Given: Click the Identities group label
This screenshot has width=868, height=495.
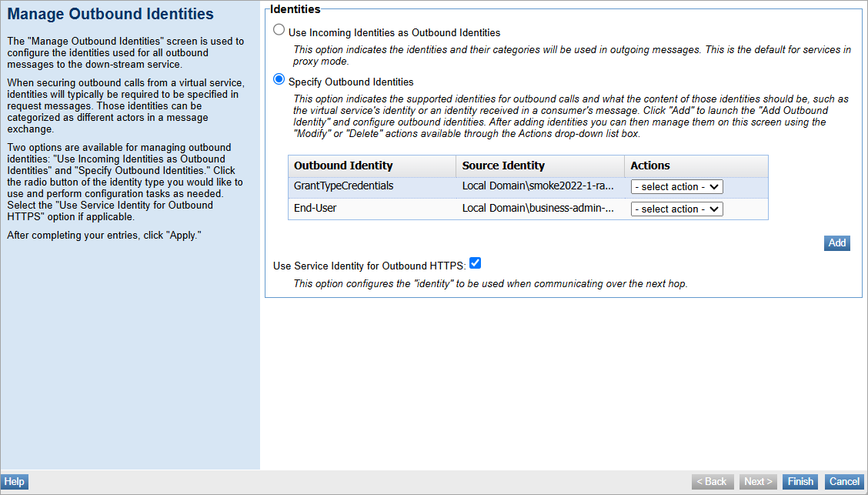Looking at the screenshot, I should [x=295, y=9].
